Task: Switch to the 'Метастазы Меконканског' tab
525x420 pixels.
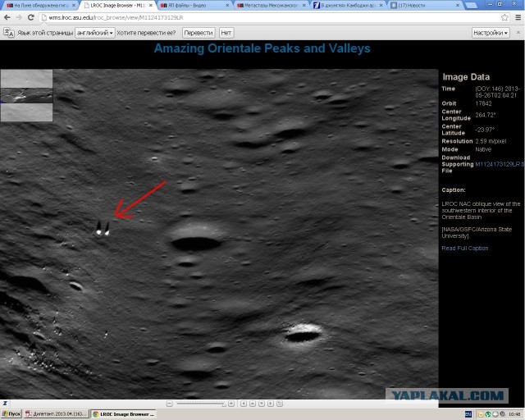Action: pyautogui.click(x=270, y=6)
